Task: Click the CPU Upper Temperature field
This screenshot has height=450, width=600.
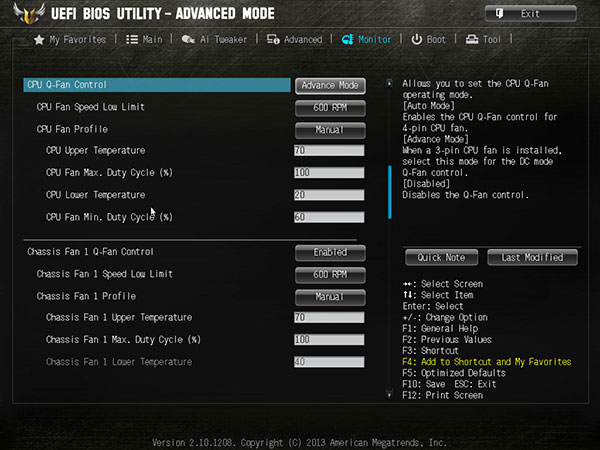Action: [329, 150]
